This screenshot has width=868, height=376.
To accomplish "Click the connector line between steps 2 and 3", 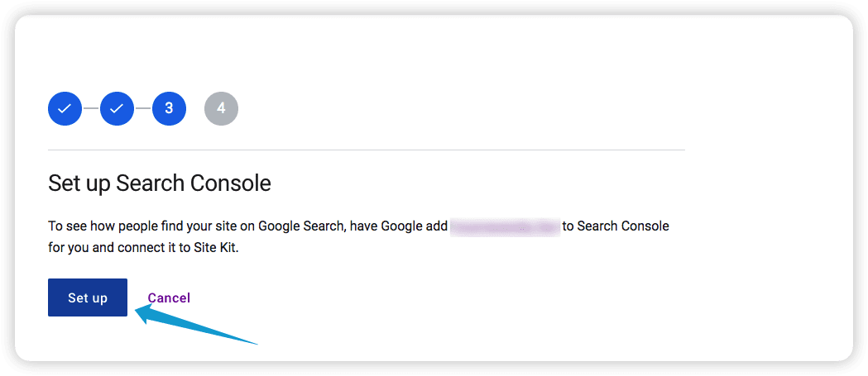I will [x=143, y=108].
